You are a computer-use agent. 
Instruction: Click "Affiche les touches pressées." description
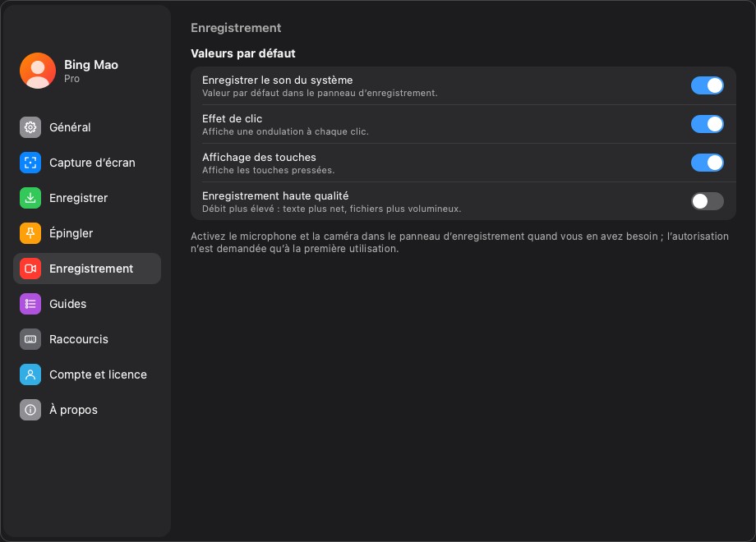(268, 170)
